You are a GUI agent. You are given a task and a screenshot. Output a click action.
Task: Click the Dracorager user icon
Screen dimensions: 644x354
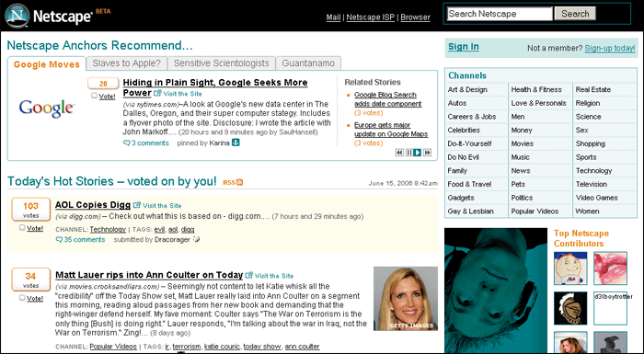(196, 238)
